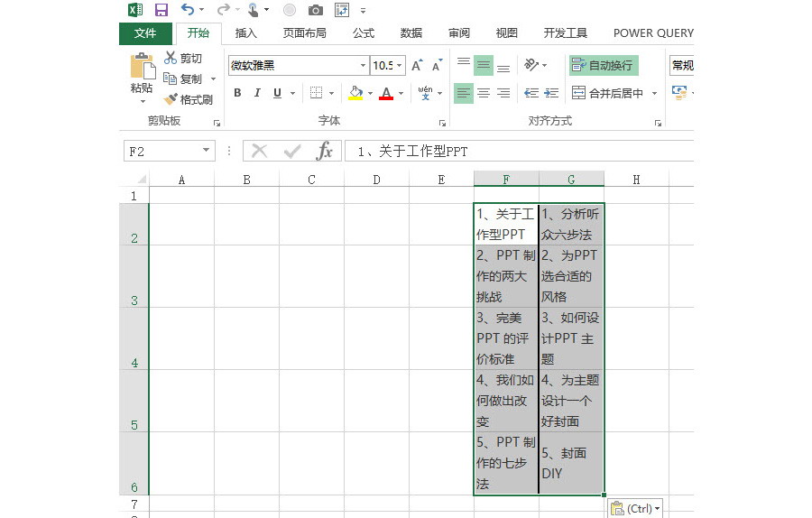
Task: Switch to the 公式 tab
Action: pyautogui.click(x=364, y=33)
